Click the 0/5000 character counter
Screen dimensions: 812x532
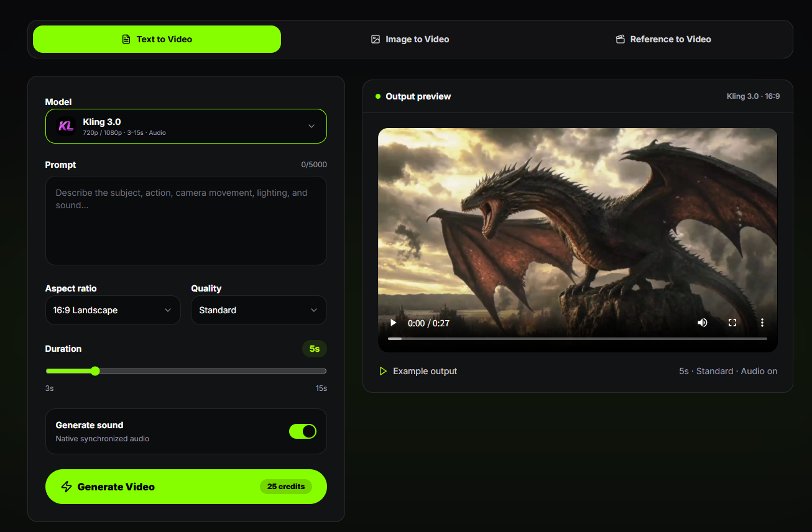314,165
